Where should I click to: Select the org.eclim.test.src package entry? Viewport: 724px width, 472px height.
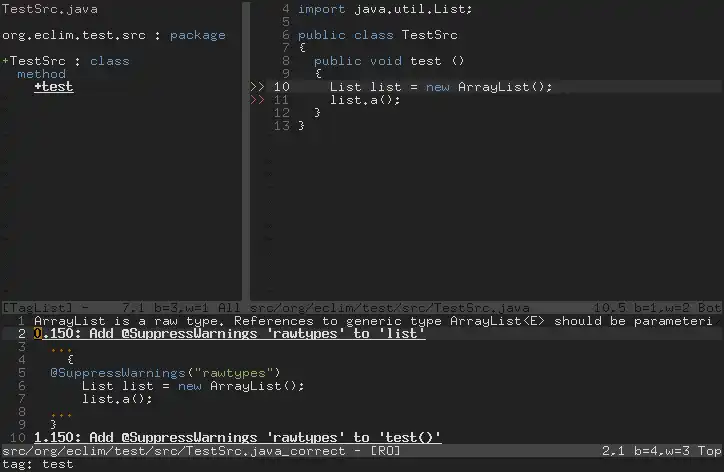tap(114, 35)
